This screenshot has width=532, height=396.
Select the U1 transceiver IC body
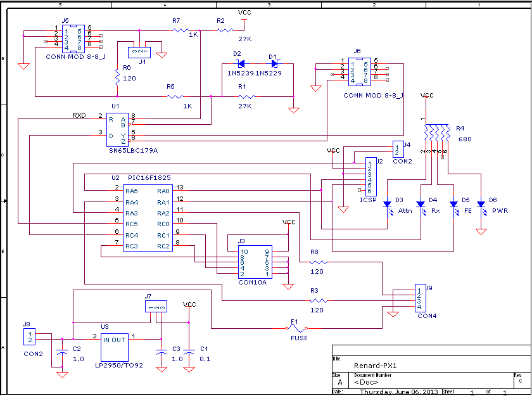pos(117,130)
